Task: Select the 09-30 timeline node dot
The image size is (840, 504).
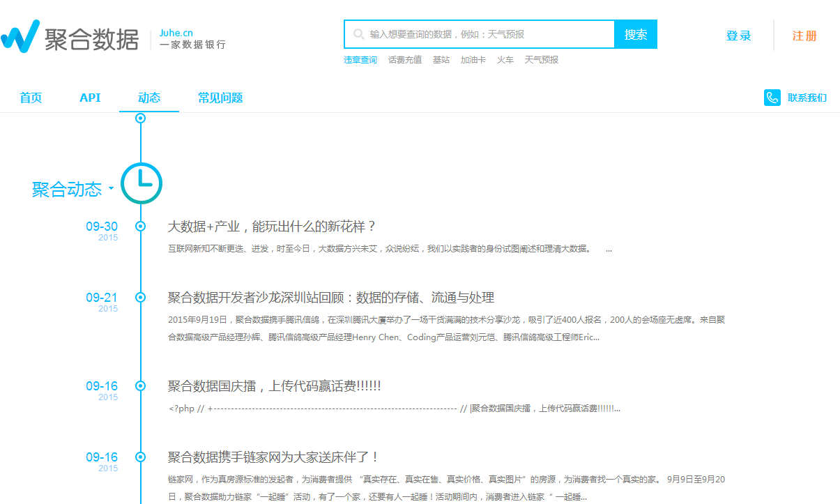Action: click(141, 227)
